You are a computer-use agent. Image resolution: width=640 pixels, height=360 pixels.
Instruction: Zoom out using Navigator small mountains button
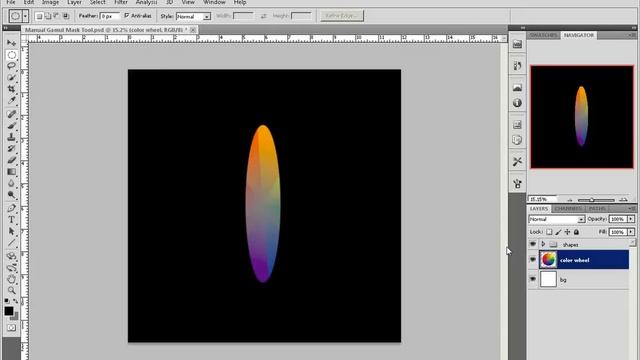(570, 200)
